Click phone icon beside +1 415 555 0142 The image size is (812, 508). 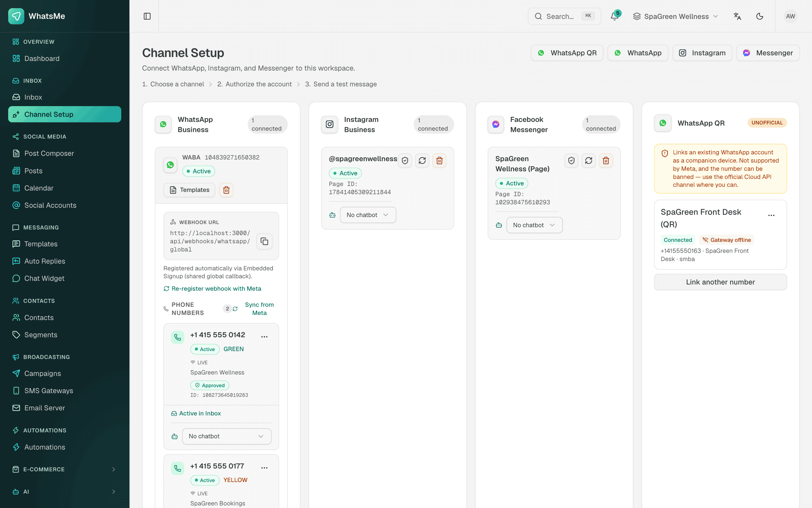[x=178, y=337]
